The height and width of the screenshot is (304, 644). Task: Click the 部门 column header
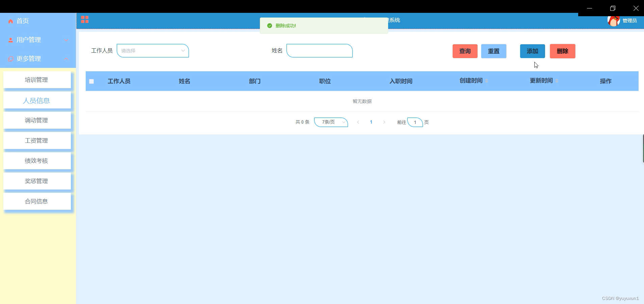click(255, 81)
